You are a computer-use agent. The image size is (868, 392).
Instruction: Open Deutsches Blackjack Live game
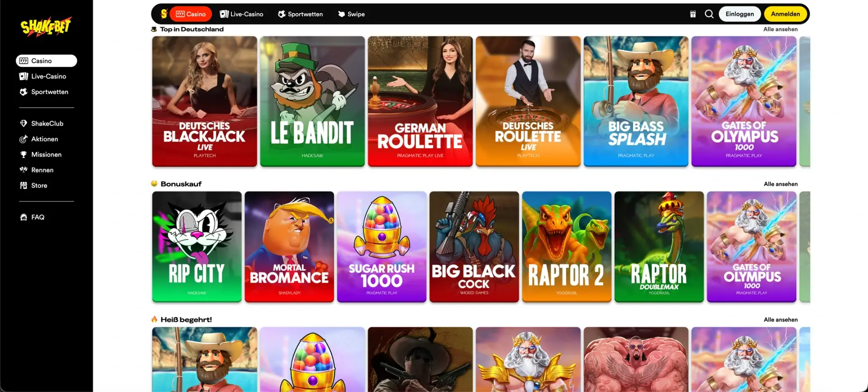coord(204,102)
